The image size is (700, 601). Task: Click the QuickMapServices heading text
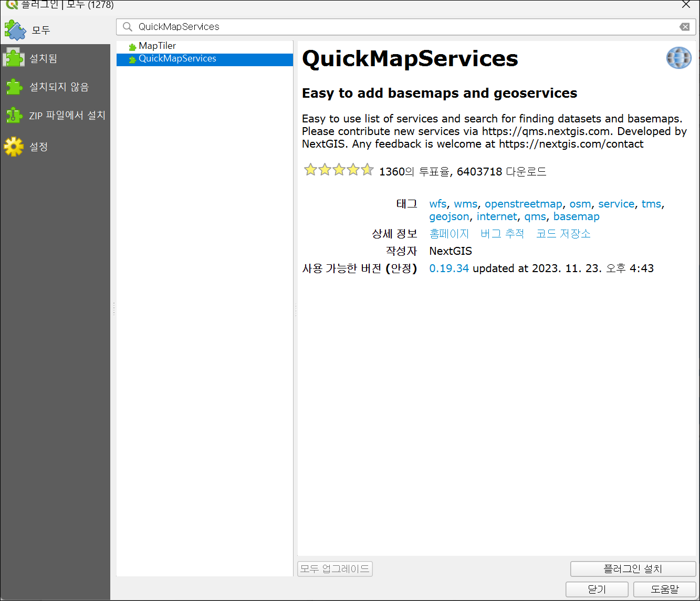click(410, 59)
